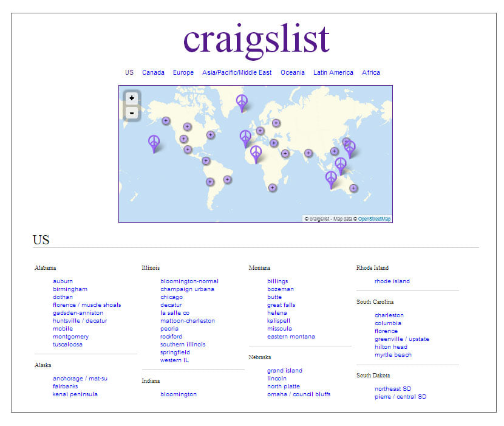Open the rhode island link
This screenshot has height=426, width=504.
click(x=392, y=281)
